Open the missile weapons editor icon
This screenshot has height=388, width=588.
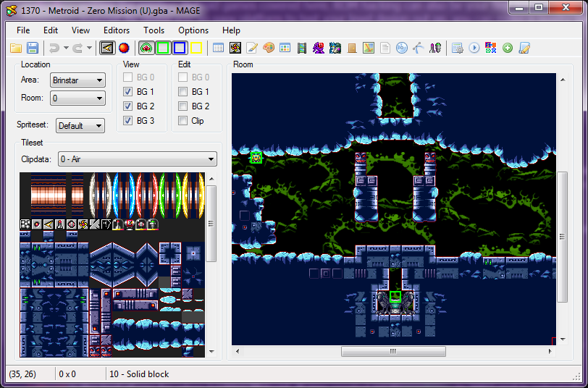click(x=435, y=48)
